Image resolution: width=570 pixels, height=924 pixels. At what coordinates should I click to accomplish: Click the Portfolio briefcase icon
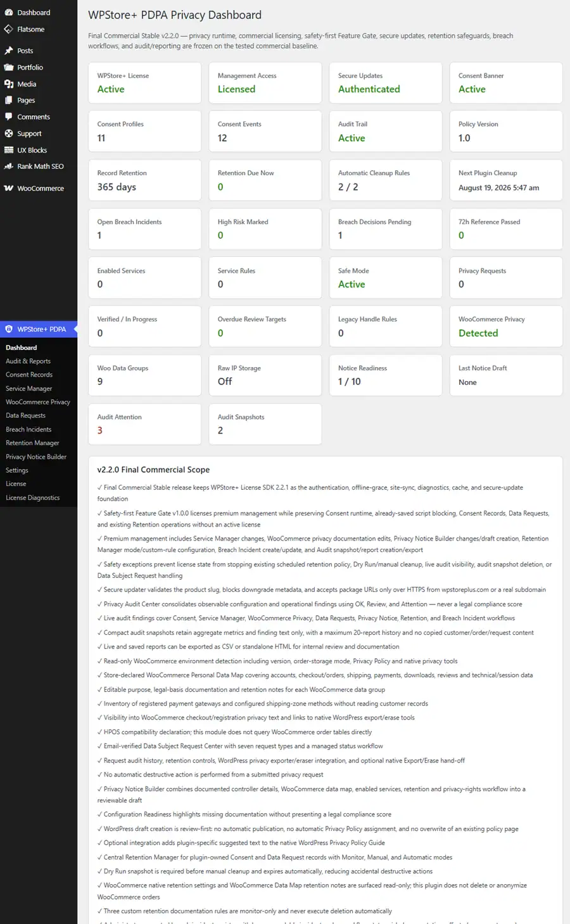[x=9, y=67]
